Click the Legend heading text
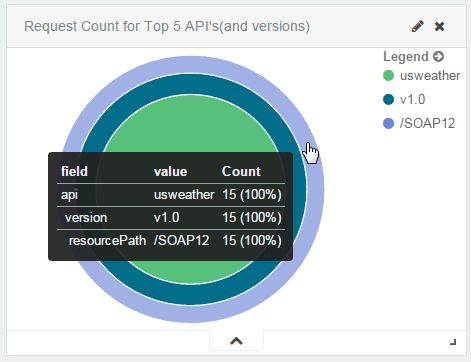471x362 pixels. click(406, 56)
